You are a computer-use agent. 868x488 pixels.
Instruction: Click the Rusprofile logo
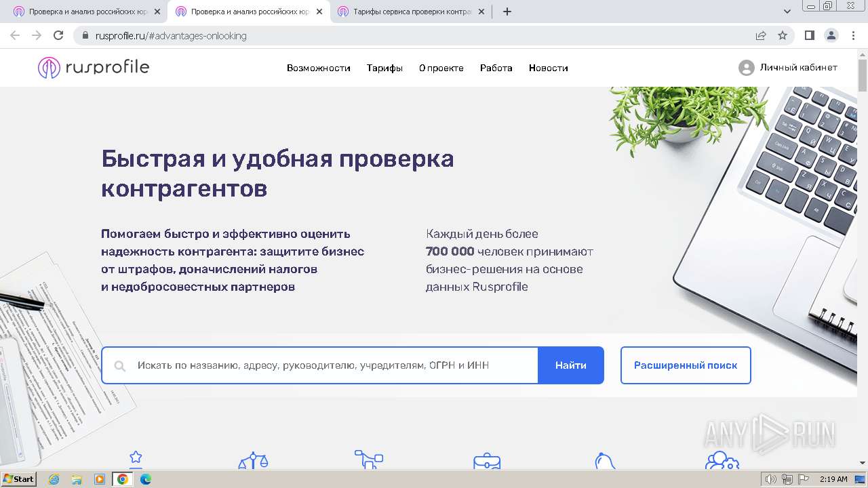coord(94,68)
